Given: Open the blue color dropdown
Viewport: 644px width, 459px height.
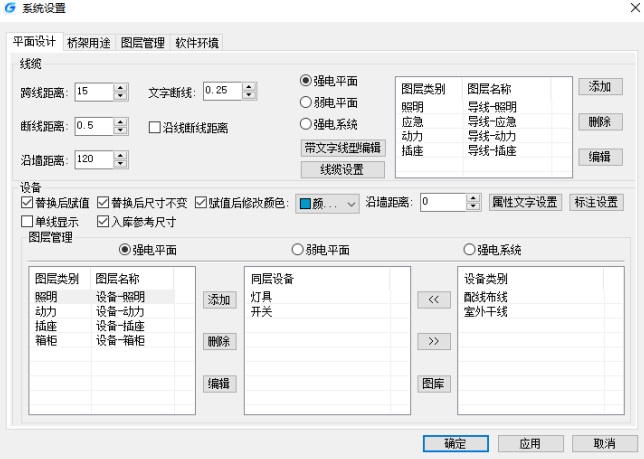Looking at the screenshot, I should click(327, 204).
